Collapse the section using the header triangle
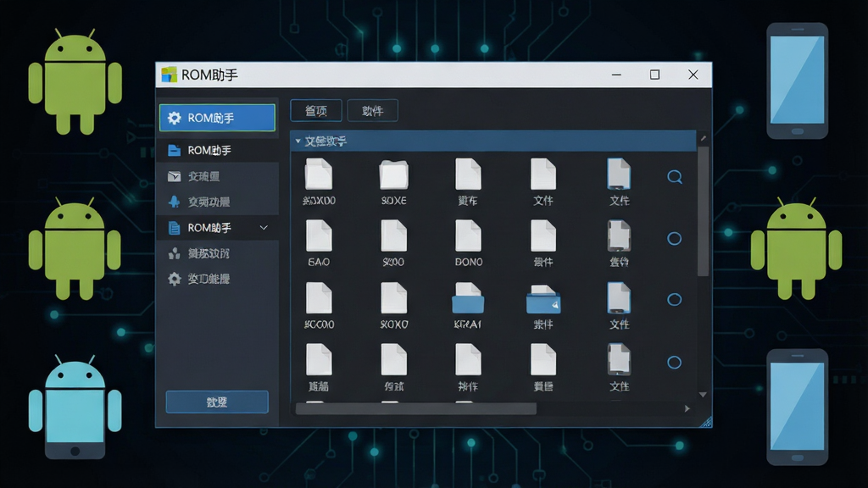This screenshot has height=488, width=868. tap(298, 141)
